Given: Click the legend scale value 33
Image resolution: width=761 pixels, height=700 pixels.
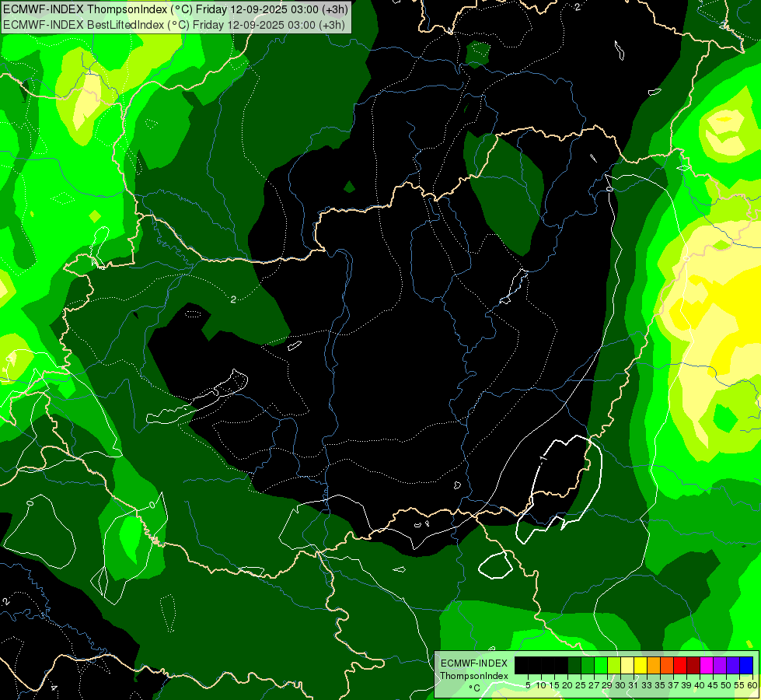Looking at the screenshot, I should (647, 685).
